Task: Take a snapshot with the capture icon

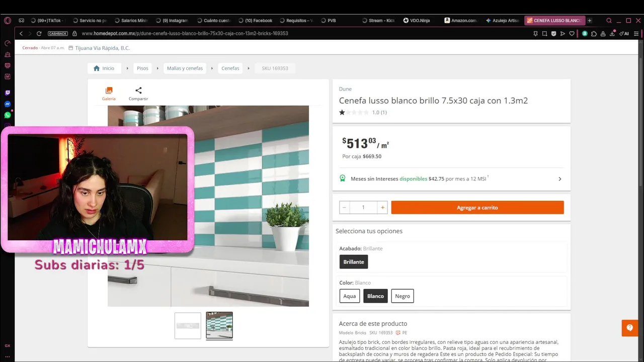Action: click(544, 34)
